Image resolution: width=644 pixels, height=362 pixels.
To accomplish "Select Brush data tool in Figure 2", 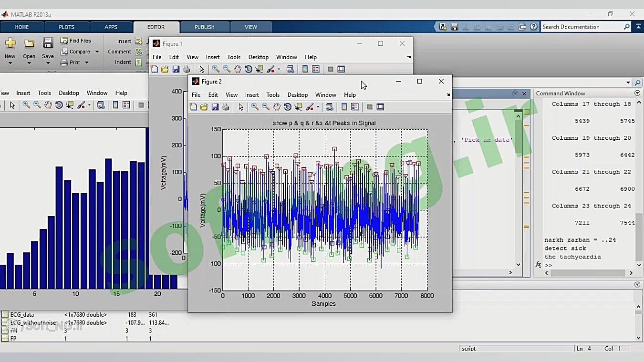I will (310, 107).
